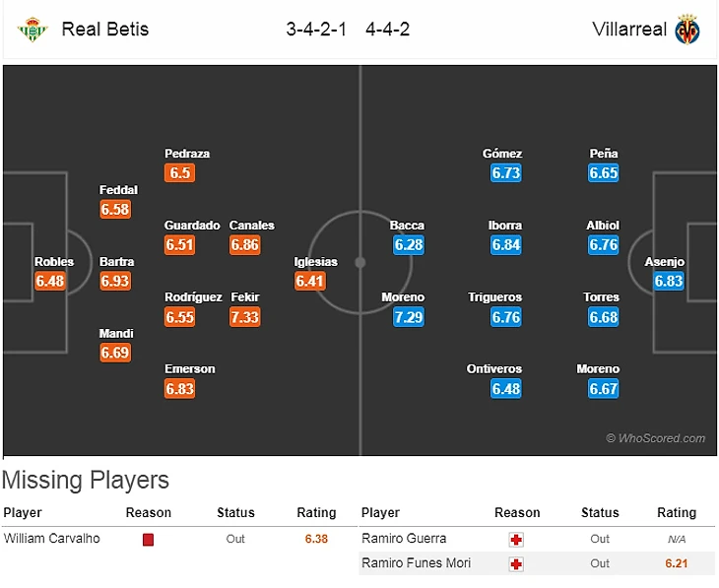Select Robles' 6.48 rating badge

tap(49, 282)
